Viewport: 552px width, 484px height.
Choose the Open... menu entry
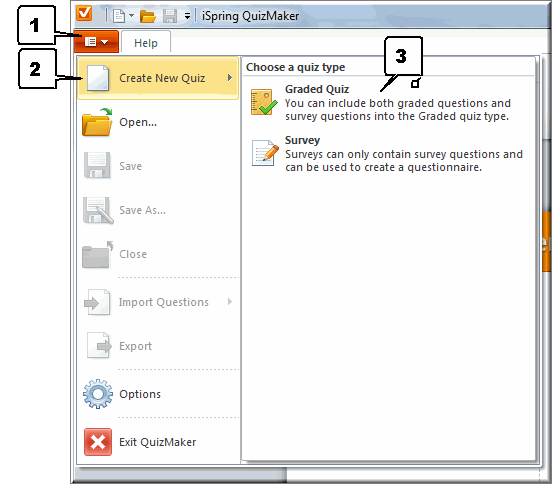(158, 122)
